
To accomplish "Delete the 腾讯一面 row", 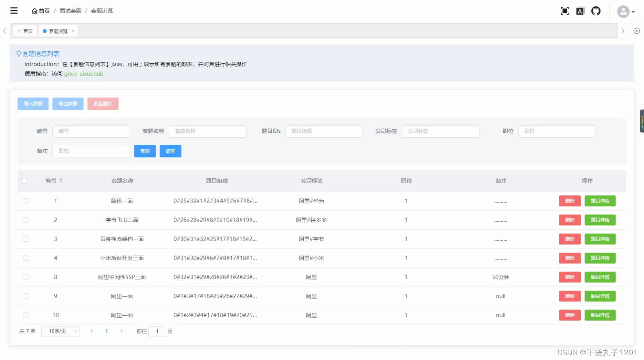I will coord(570,201).
